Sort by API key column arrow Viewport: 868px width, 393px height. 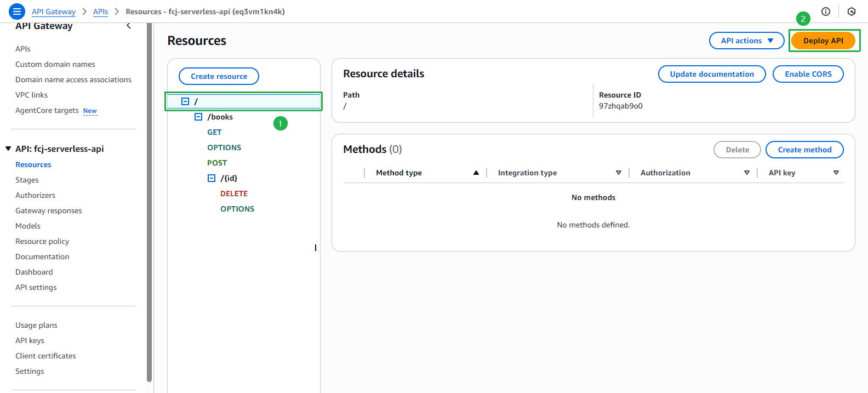836,173
